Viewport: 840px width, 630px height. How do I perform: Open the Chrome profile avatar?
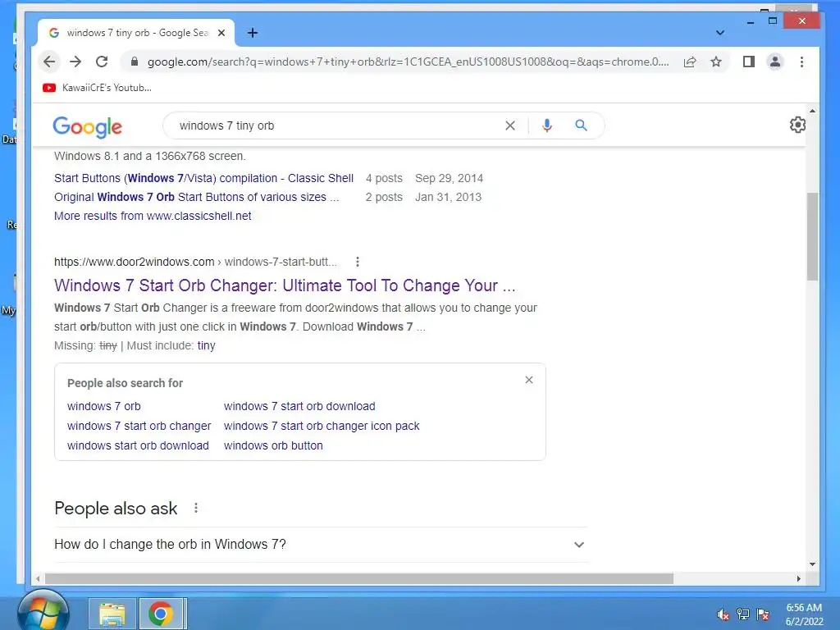click(x=774, y=62)
